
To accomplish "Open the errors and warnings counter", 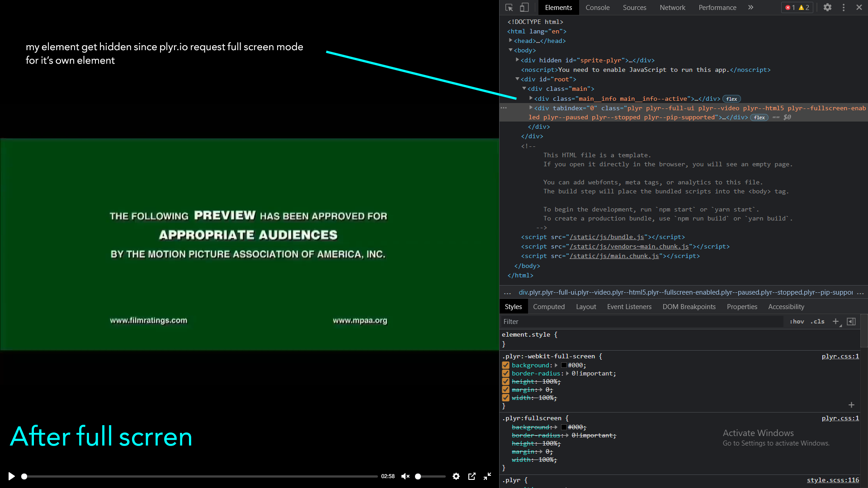I will point(797,8).
